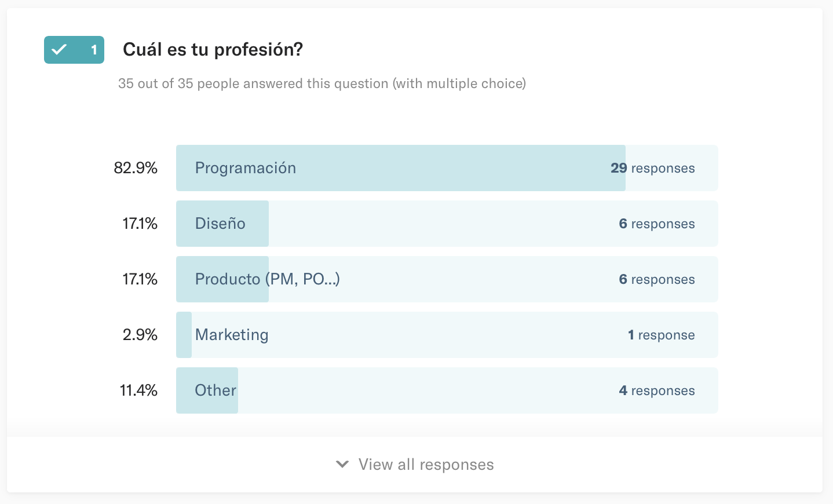Click the question number 1 badge

pos(74,50)
